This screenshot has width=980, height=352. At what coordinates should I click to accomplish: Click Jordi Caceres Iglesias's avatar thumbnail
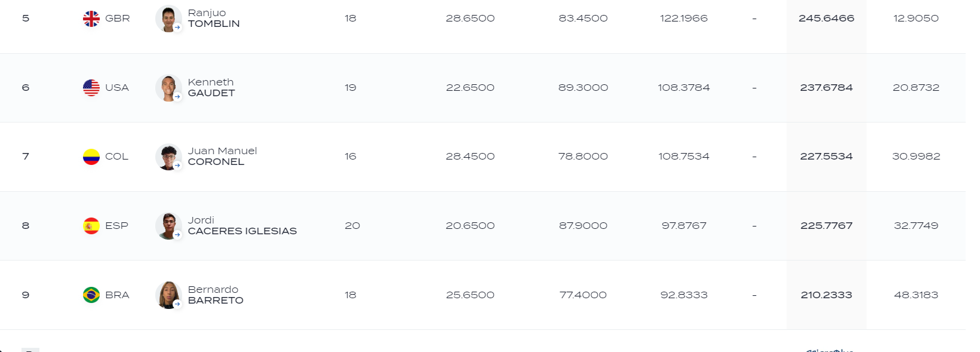tap(168, 226)
